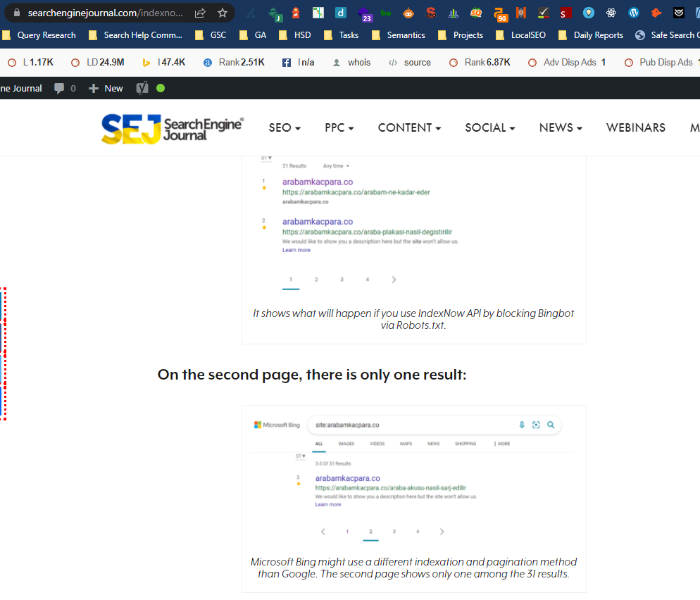Click the orange robot extension icon
This screenshot has width=700, height=600.
pos(408,13)
